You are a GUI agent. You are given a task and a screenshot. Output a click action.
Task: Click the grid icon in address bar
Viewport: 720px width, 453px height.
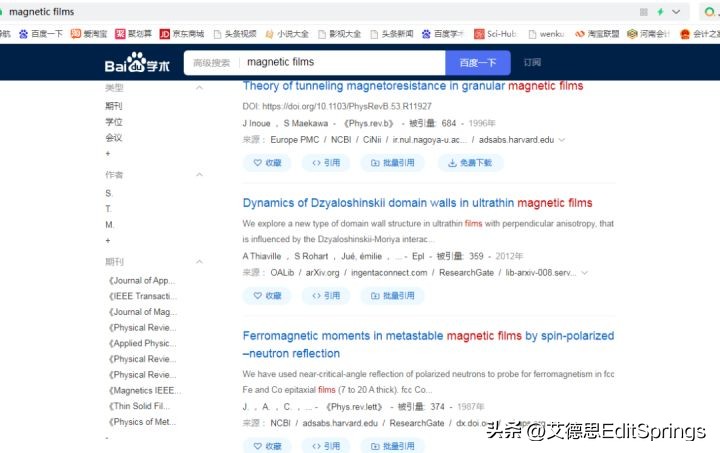(644, 12)
